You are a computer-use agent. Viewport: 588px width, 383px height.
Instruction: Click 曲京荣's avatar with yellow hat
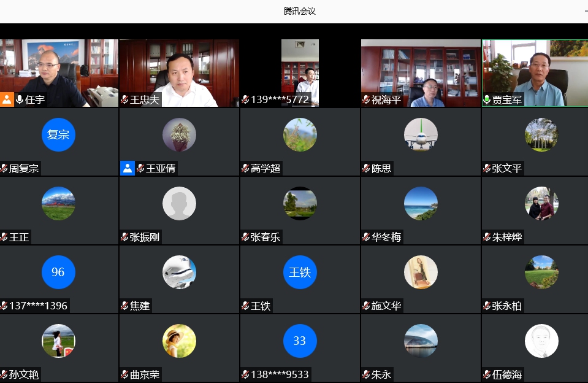coord(179,341)
